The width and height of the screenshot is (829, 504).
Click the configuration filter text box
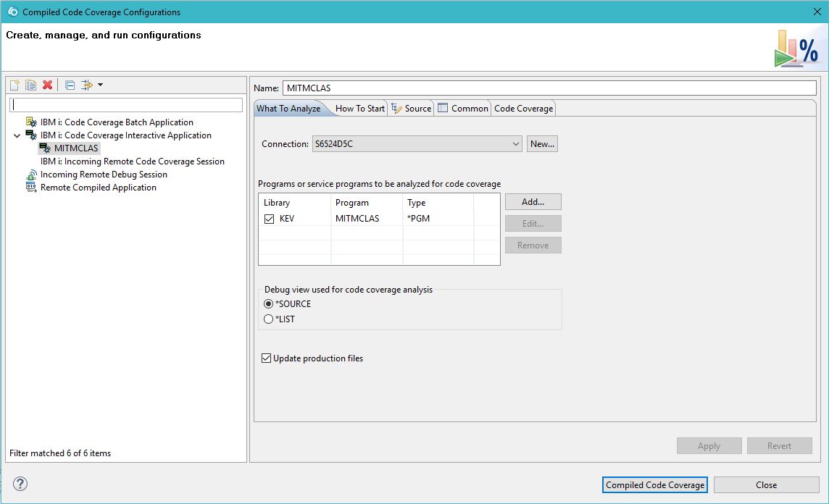[x=126, y=105]
